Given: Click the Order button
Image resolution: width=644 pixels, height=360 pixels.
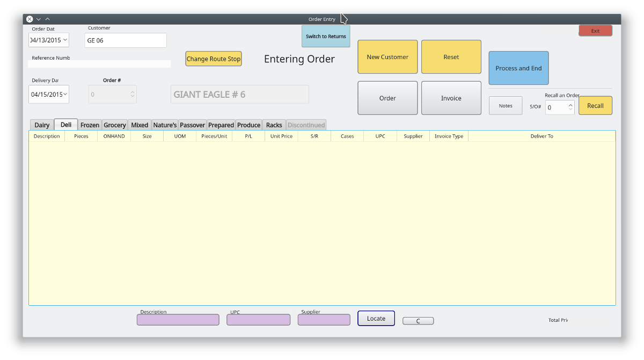Looking at the screenshot, I should [x=387, y=98].
